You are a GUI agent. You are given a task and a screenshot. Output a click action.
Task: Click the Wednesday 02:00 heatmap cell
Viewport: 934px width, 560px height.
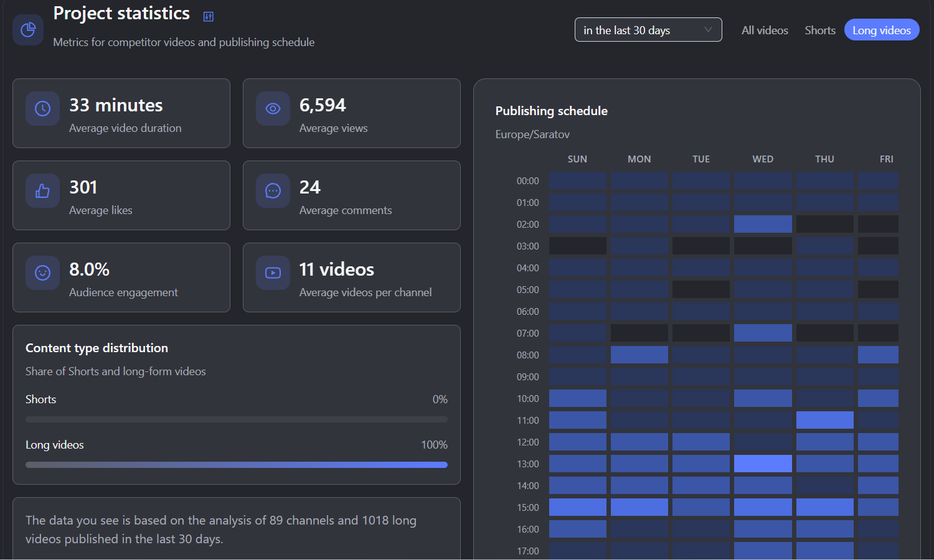click(x=763, y=224)
